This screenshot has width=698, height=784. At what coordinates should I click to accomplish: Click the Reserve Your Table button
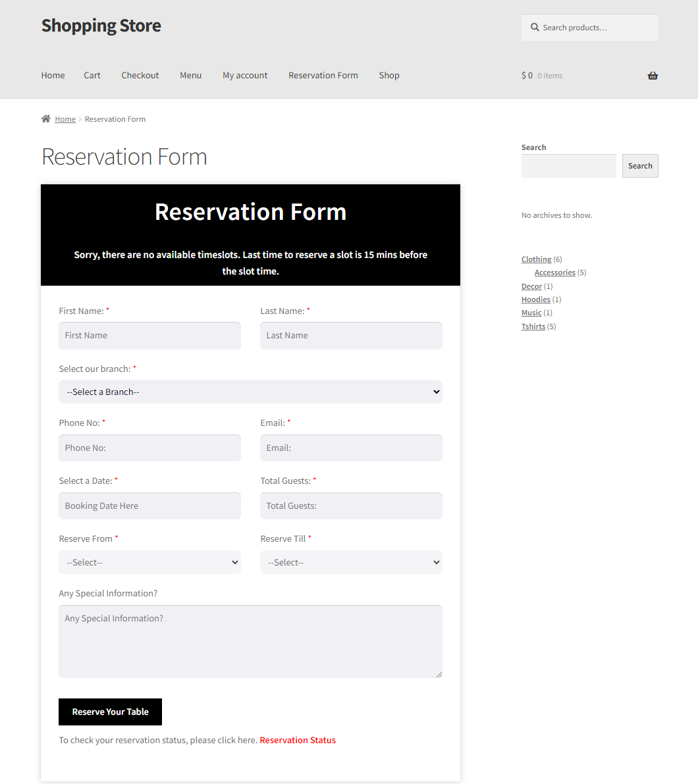(111, 712)
